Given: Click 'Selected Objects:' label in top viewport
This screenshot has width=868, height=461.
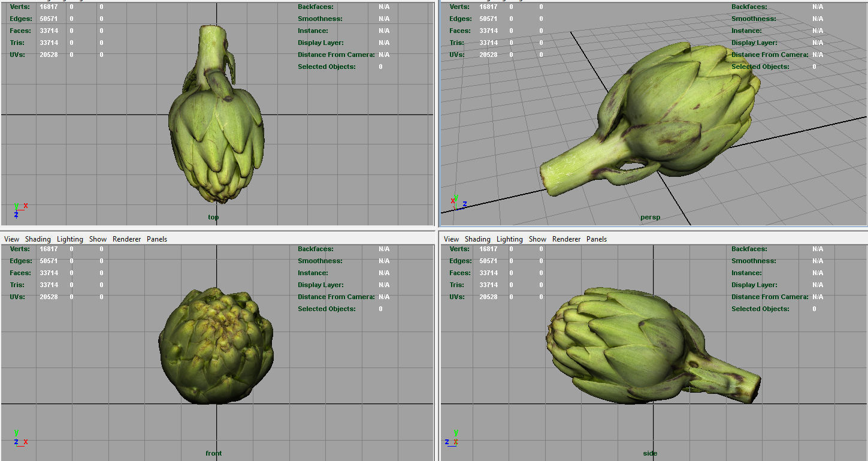Looking at the screenshot, I should (x=326, y=67).
